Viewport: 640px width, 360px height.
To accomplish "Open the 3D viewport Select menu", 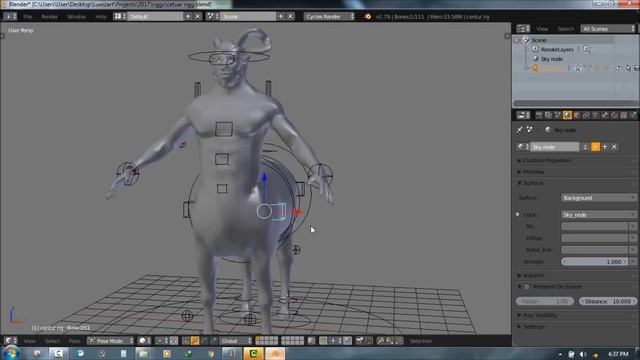I will point(52,341).
